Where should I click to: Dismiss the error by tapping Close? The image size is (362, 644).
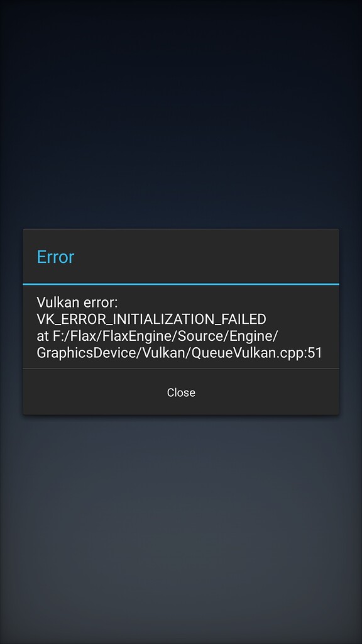[181, 392]
